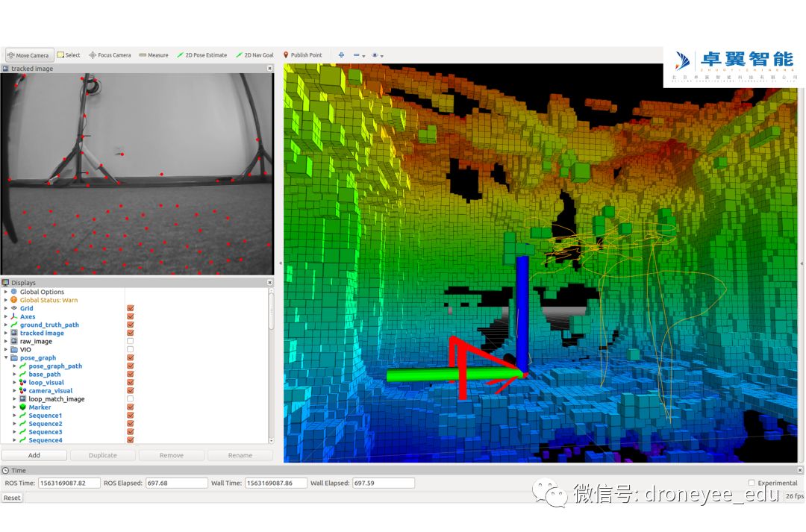Image resolution: width=806 pixels, height=532 pixels.
Task: Click the Displays panel title icon
Action: (6, 283)
